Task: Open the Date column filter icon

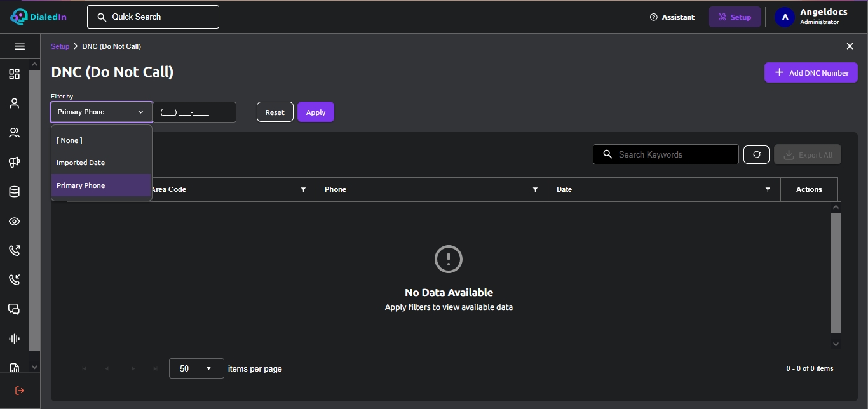Action: 768,190
